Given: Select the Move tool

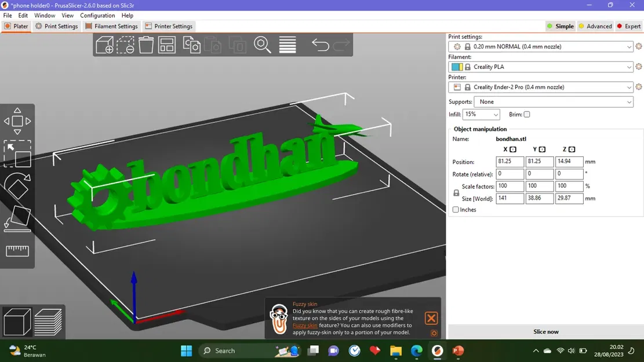Looking at the screenshot, I should coord(17,121).
